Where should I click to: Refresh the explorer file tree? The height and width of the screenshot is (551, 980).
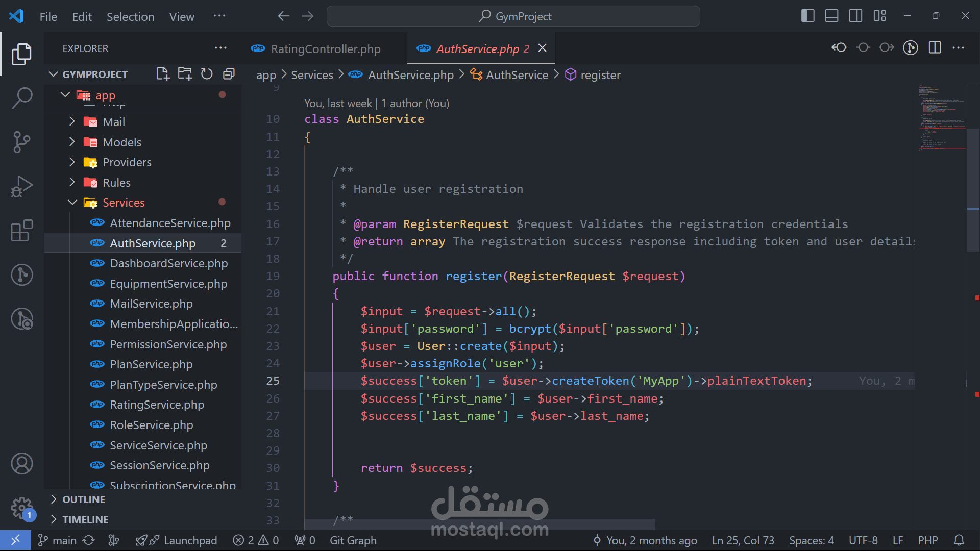[x=207, y=74]
